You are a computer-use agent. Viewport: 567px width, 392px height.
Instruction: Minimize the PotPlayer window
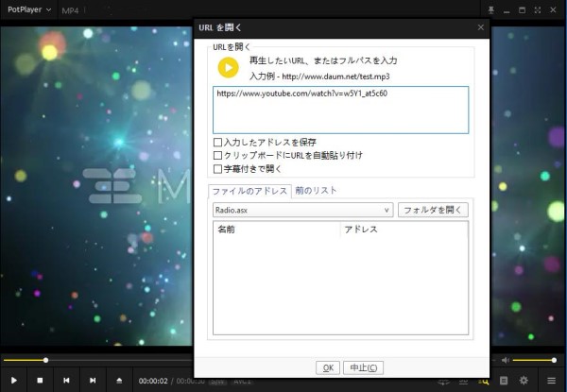point(507,10)
